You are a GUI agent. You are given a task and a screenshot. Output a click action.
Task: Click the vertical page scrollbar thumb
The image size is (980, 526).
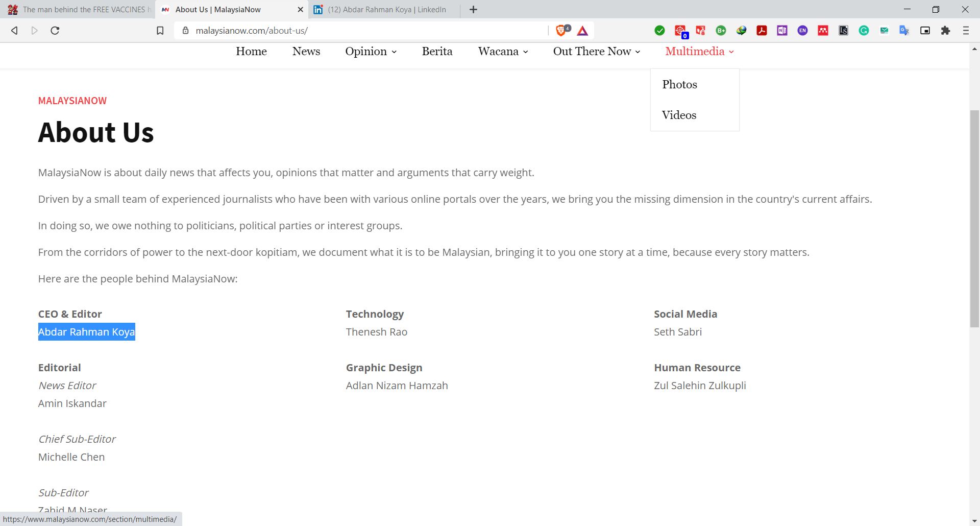tap(974, 219)
